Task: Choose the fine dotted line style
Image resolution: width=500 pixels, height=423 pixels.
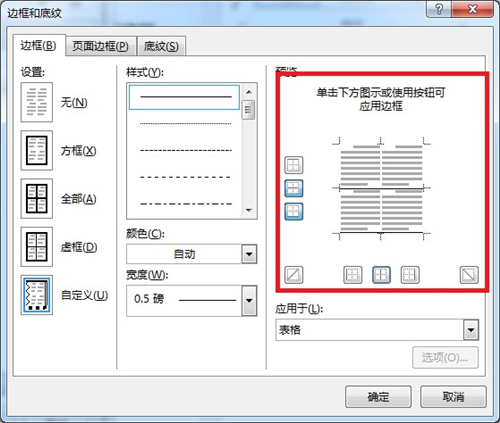Action: tap(185, 124)
